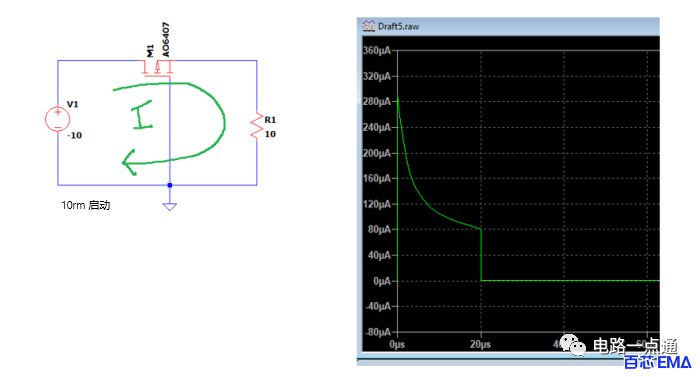Click the 20µs time axis label

pyautogui.click(x=480, y=344)
